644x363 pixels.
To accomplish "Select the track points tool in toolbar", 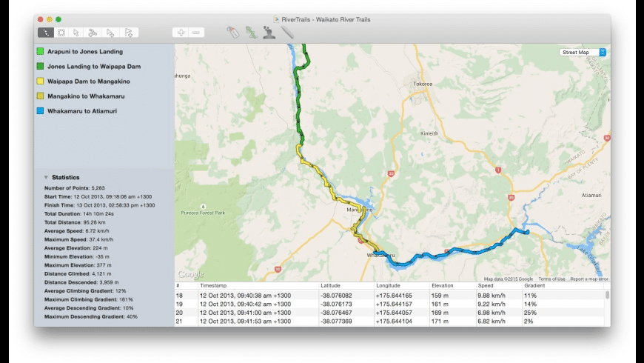I will 46,33.
